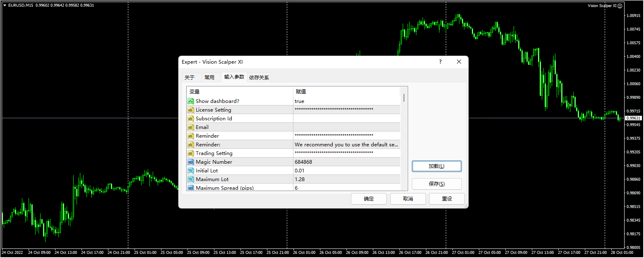This screenshot has width=644, height=258.
Task: Open the 关于 tab
Action: [x=190, y=77]
